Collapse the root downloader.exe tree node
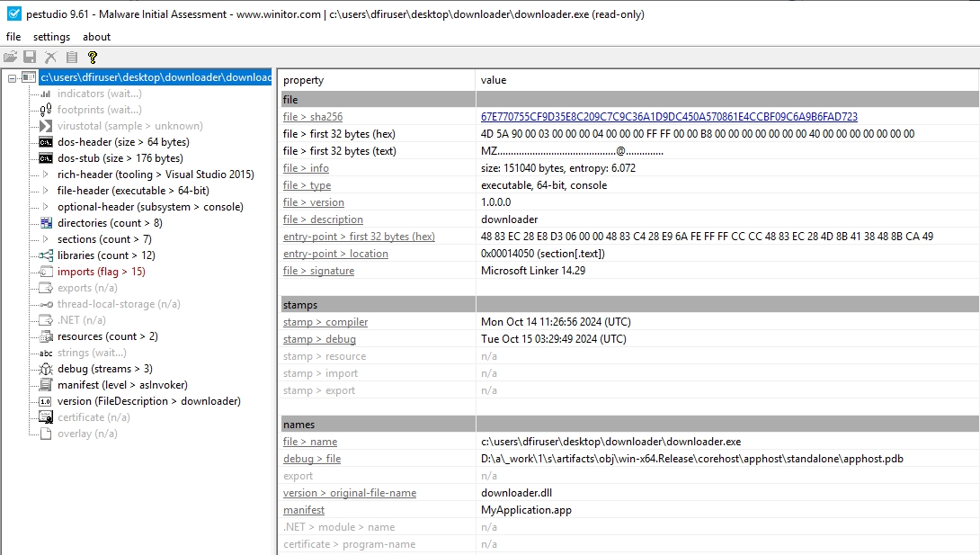The image size is (980, 555). click(x=12, y=78)
